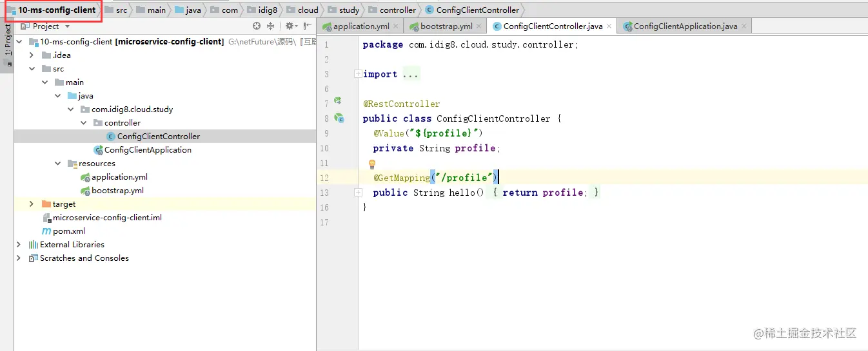Hide the Project panel with the hide icon
The width and height of the screenshot is (868, 351).
click(306, 26)
